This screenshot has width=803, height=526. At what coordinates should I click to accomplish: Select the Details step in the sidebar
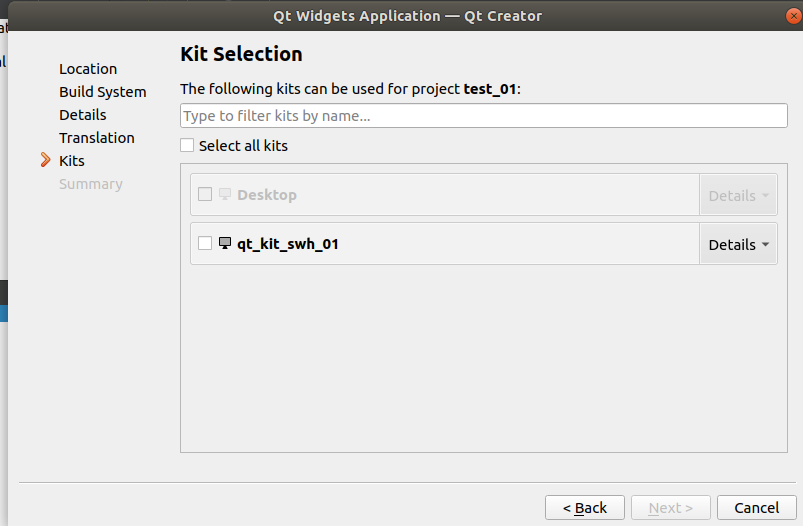(x=82, y=115)
